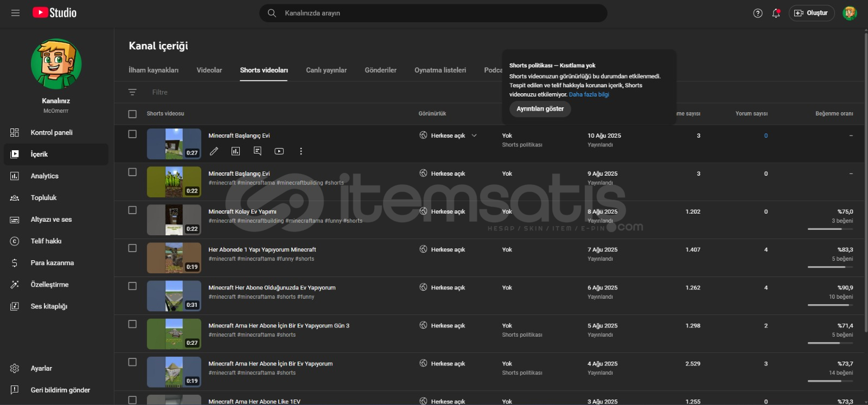Image resolution: width=868 pixels, height=405 pixels.
Task: Toggle the select-all header checkbox
Action: click(132, 114)
